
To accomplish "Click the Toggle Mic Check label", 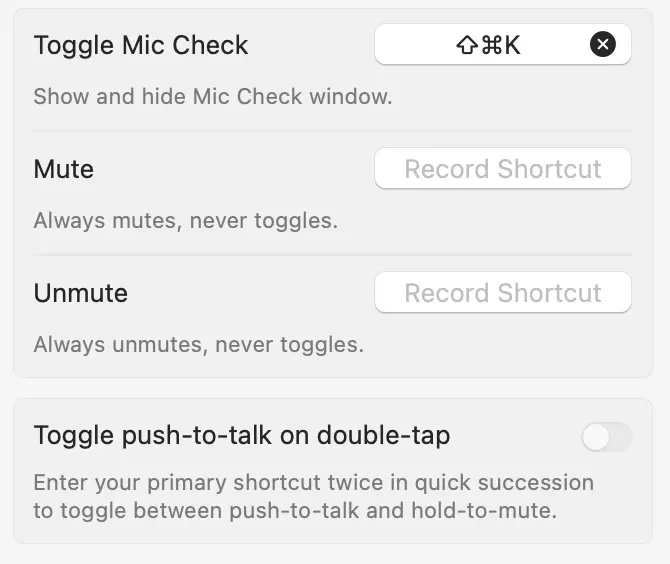I will pos(141,45).
